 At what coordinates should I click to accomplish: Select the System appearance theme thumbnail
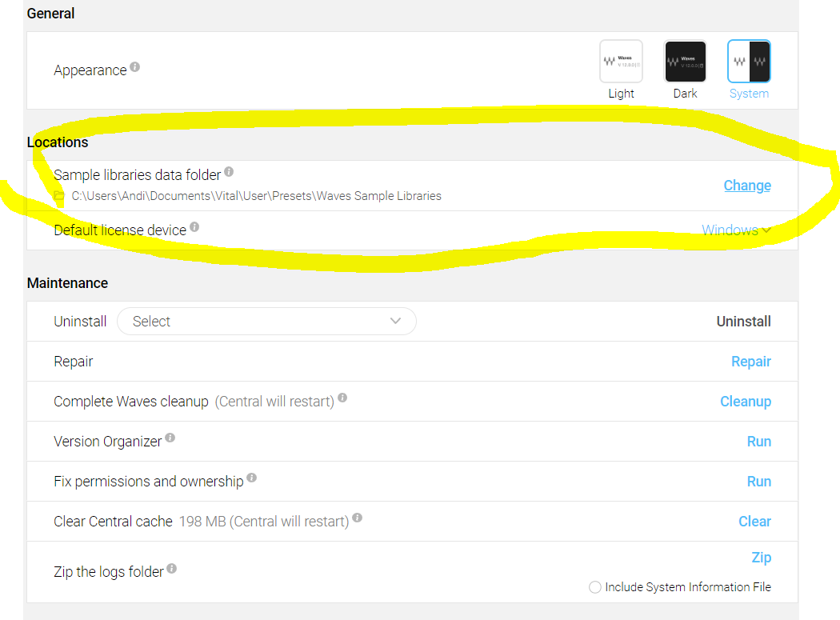(x=749, y=61)
